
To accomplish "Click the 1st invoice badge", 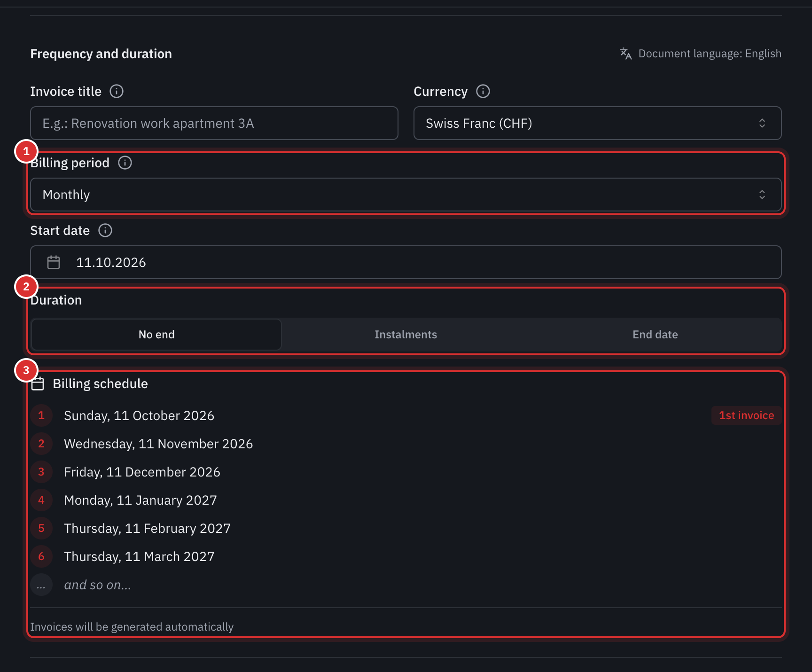I will point(746,415).
